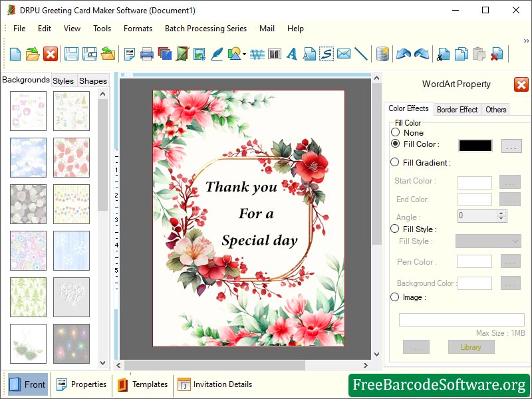Screen dimensions: 532x399
Task: Select the None fill color option
Action: (396, 132)
